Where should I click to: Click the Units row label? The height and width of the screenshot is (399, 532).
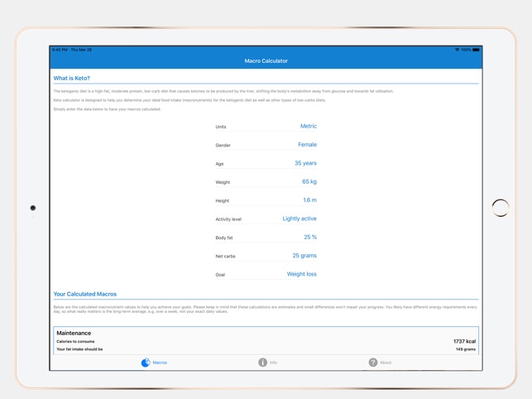click(221, 127)
